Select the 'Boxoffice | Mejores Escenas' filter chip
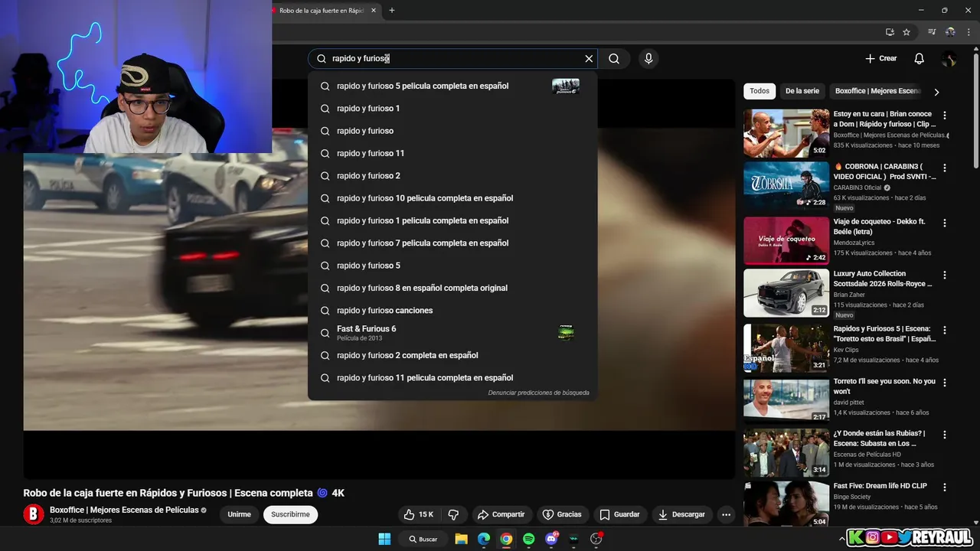This screenshot has height=551, width=980. 877,91
